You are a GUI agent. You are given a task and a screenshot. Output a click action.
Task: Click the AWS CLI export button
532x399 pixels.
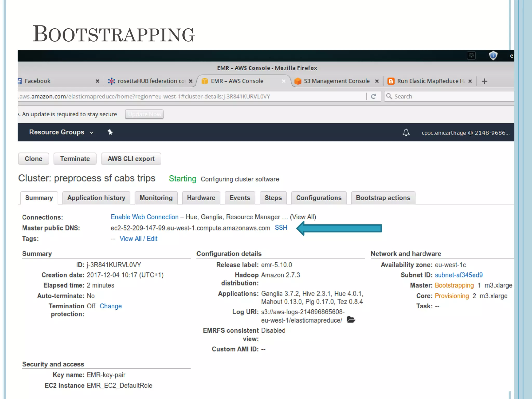click(131, 159)
